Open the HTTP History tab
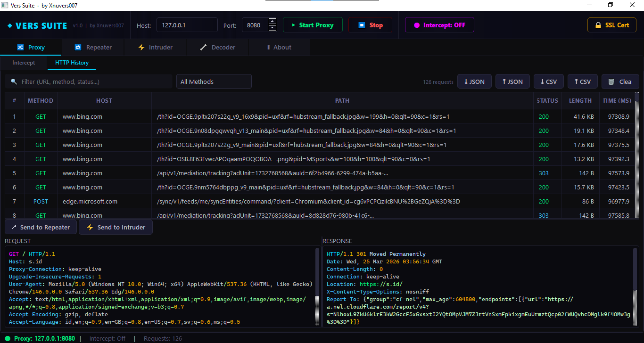This screenshot has height=343, width=644. (x=71, y=62)
